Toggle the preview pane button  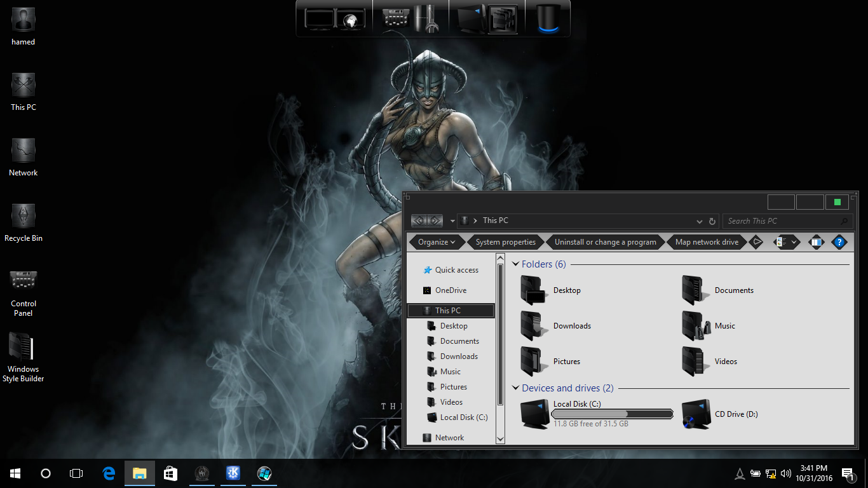pos(816,242)
